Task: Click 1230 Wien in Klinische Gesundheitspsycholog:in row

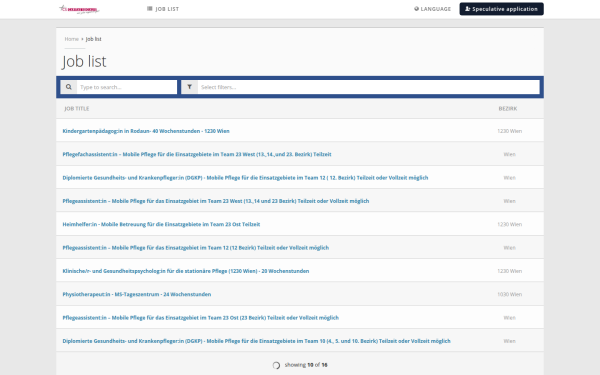Action: [x=509, y=271]
